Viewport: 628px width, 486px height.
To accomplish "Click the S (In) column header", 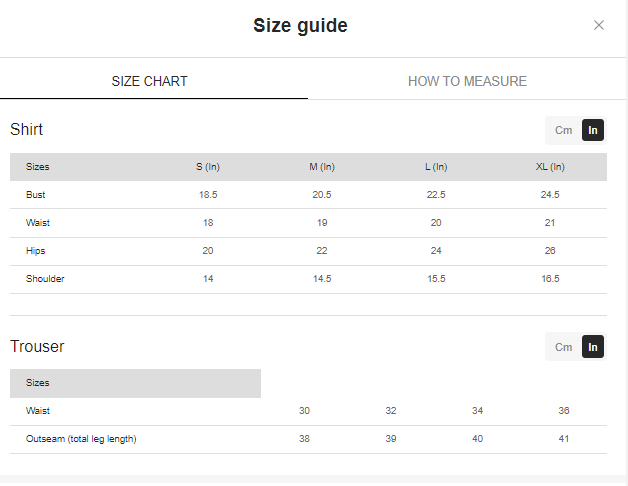I will click(208, 167).
